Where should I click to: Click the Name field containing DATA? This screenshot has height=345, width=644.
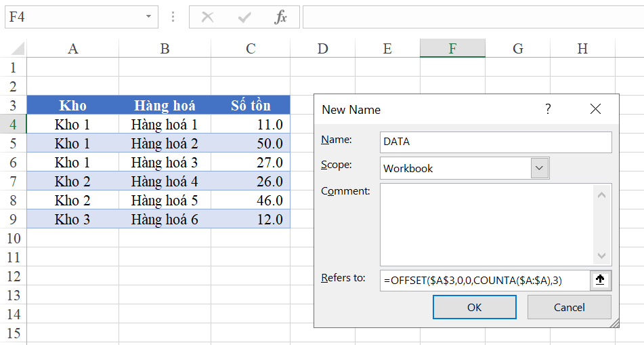click(x=496, y=142)
